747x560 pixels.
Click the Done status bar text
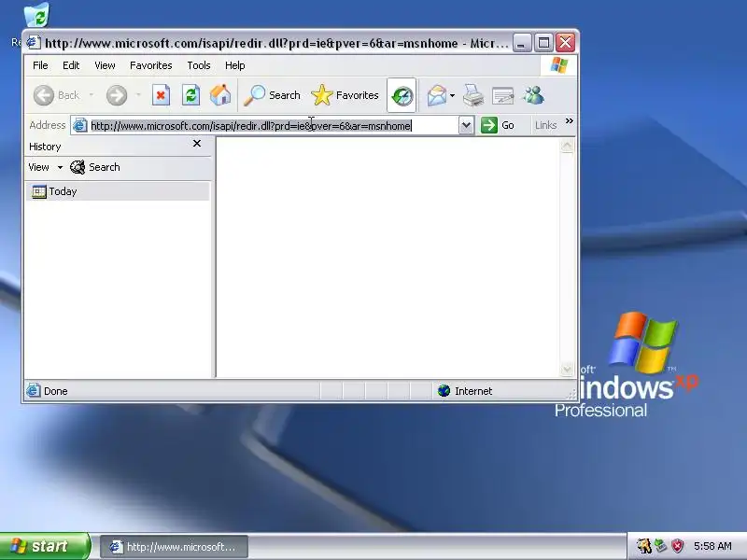pyautogui.click(x=55, y=391)
